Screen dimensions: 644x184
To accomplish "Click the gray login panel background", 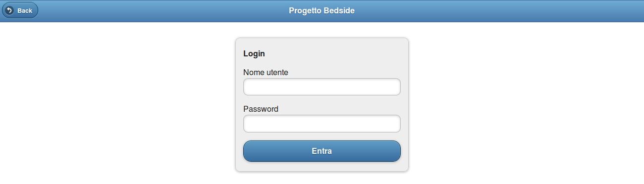I will [347, 53].
